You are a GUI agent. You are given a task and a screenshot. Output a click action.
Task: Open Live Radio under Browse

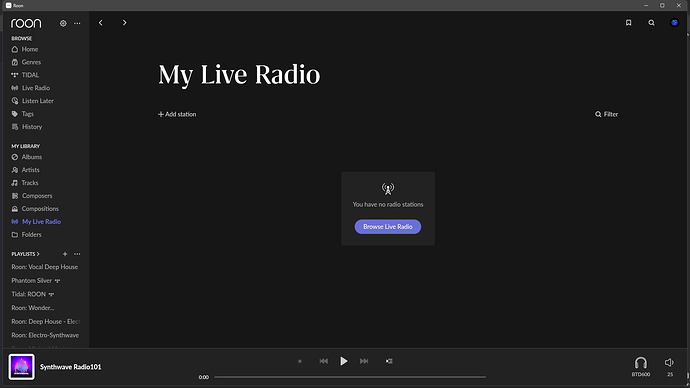30,88
